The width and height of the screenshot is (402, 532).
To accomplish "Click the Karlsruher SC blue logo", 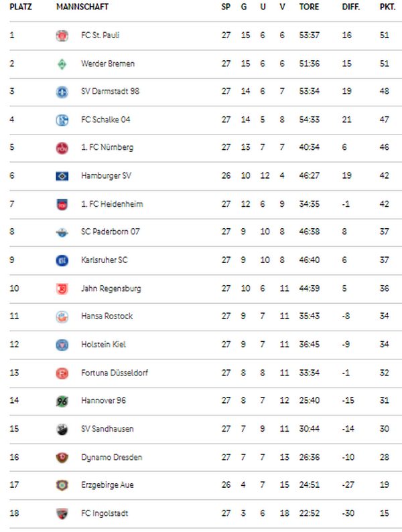I will click(62, 260).
